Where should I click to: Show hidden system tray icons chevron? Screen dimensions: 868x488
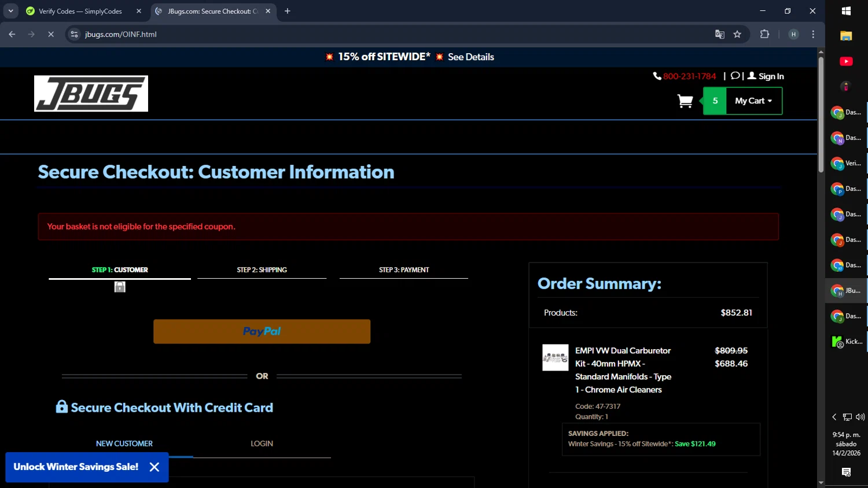pyautogui.click(x=834, y=417)
